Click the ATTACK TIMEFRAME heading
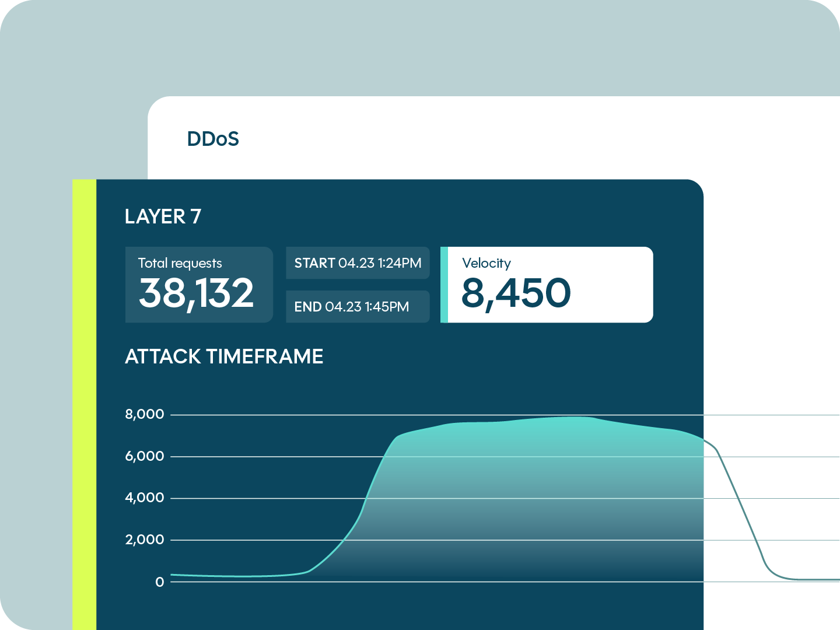The image size is (840, 630). coord(224,356)
